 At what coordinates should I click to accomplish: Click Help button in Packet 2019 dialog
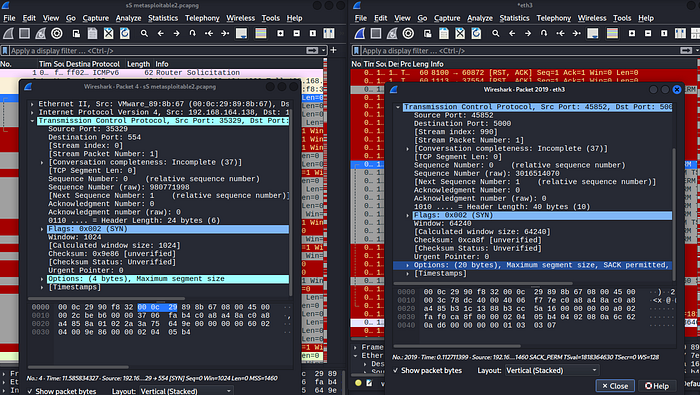(x=656, y=386)
